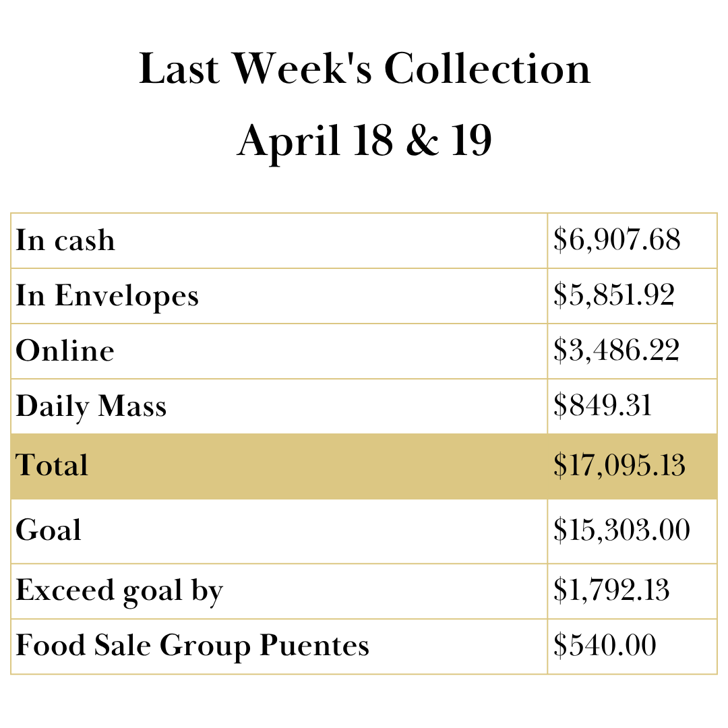Select the 'Daily Mass' row label

point(91,406)
